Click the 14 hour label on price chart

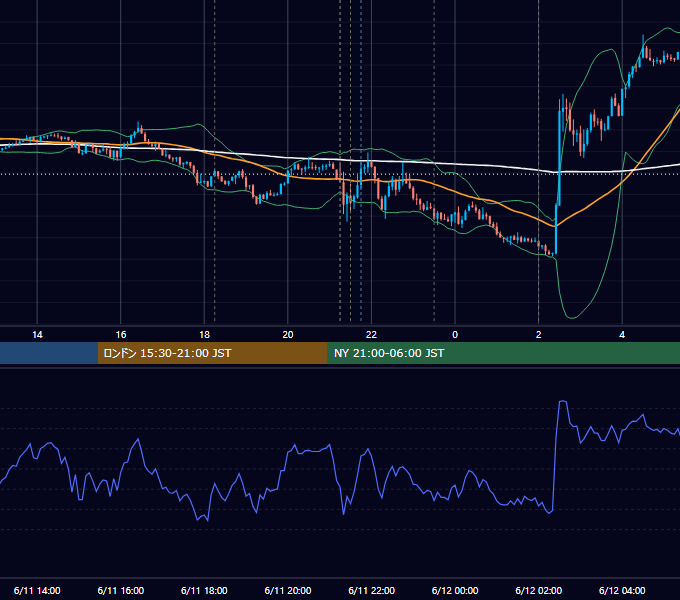[37, 335]
